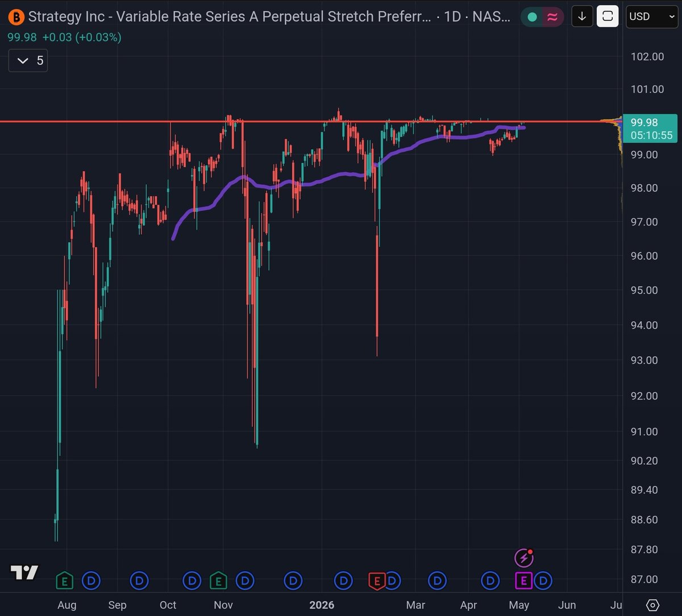Image resolution: width=682 pixels, height=616 pixels.
Task: Open the green market status dot indicator
Action: tap(533, 16)
